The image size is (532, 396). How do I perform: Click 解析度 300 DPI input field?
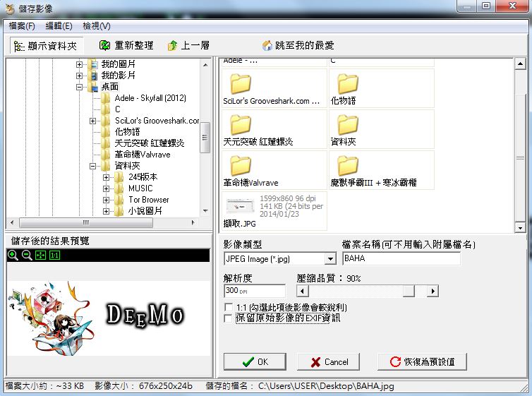255,291
